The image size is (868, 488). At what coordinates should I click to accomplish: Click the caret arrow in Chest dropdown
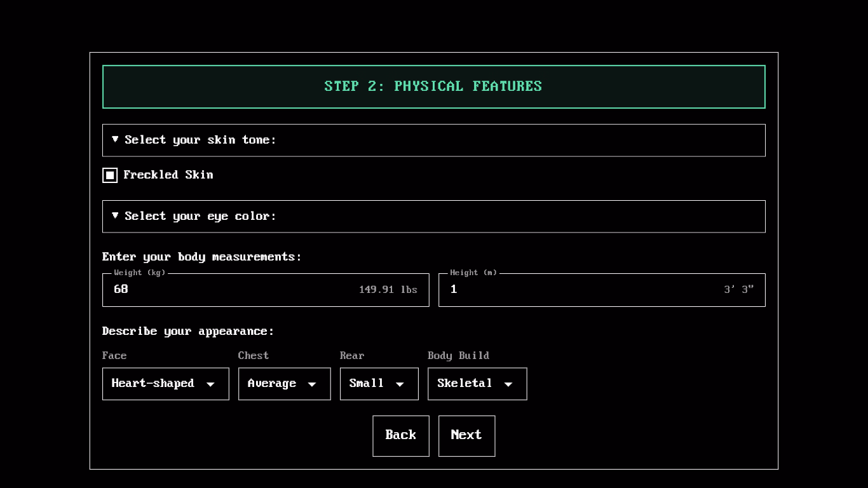point(312,384)
